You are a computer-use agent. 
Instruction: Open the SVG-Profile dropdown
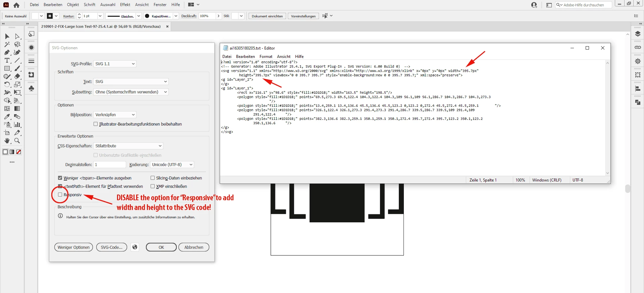click(x=115, y=64)
